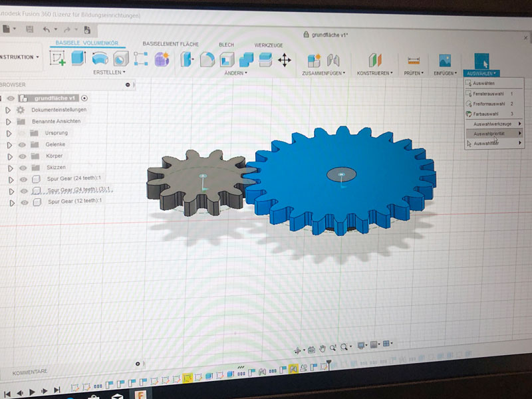Click the Prüfen measure ruler icon

coord(414,61)
